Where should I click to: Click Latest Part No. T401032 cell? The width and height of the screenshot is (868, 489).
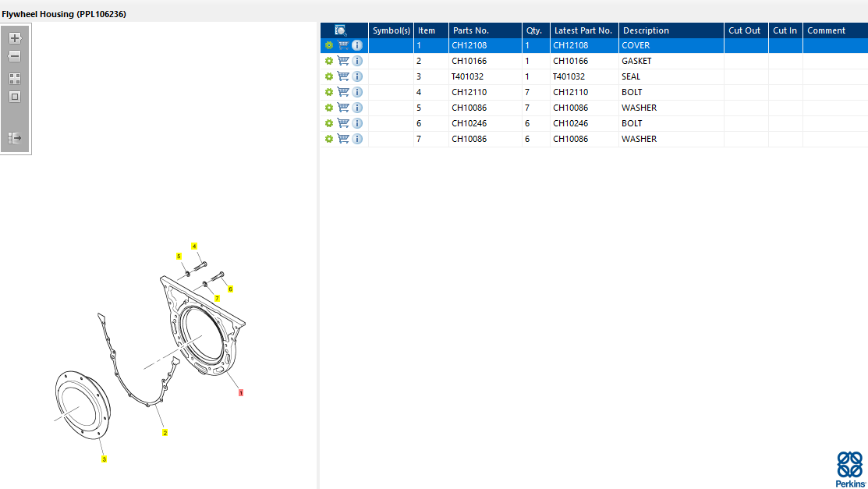click(x=584, y=76)
